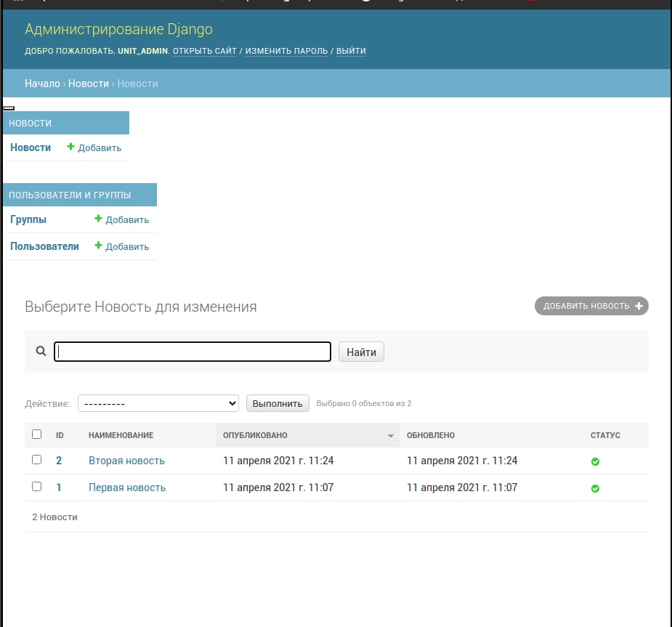Click green status icon for Вторая новость
The image size is (672, 627).
(x=595, y=461)
